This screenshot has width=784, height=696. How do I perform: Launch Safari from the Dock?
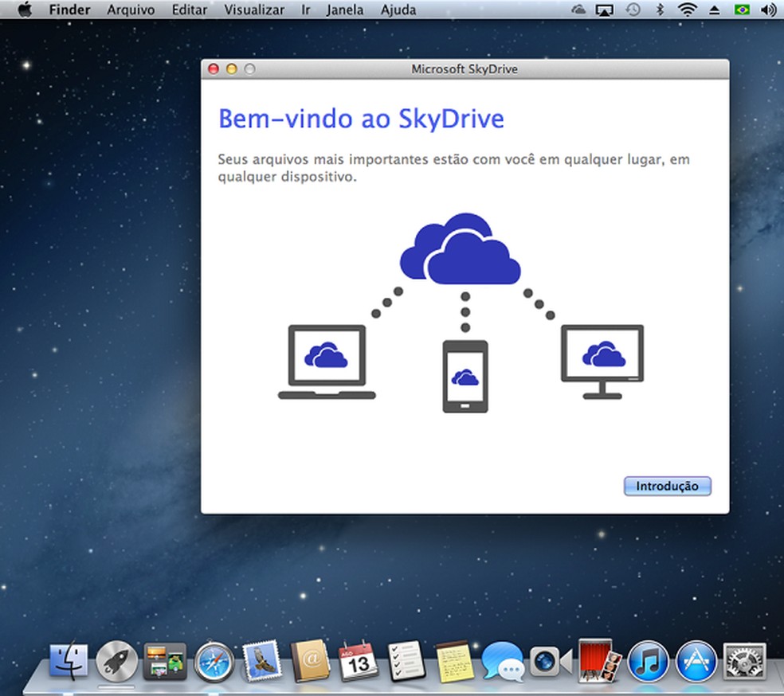(x=214, y=663)
